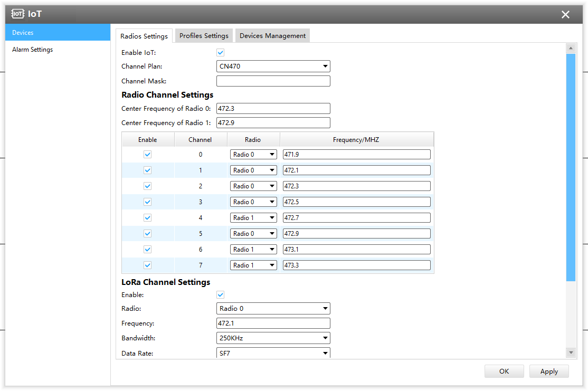Open the Radio dropdown for channel 1
Image resolution: width=588 pixels, height=391 pixels.
tap(253, 170)
